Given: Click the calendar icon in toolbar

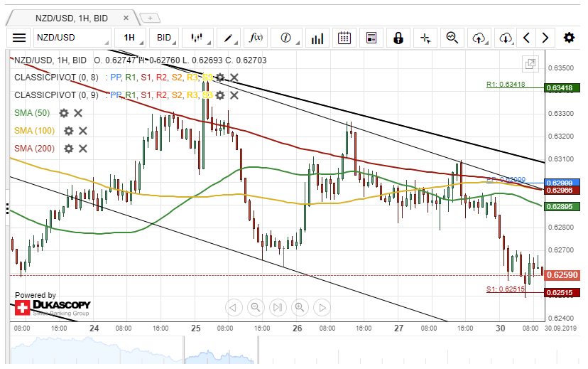Looking at the screenshot, I should coord(344,38).
